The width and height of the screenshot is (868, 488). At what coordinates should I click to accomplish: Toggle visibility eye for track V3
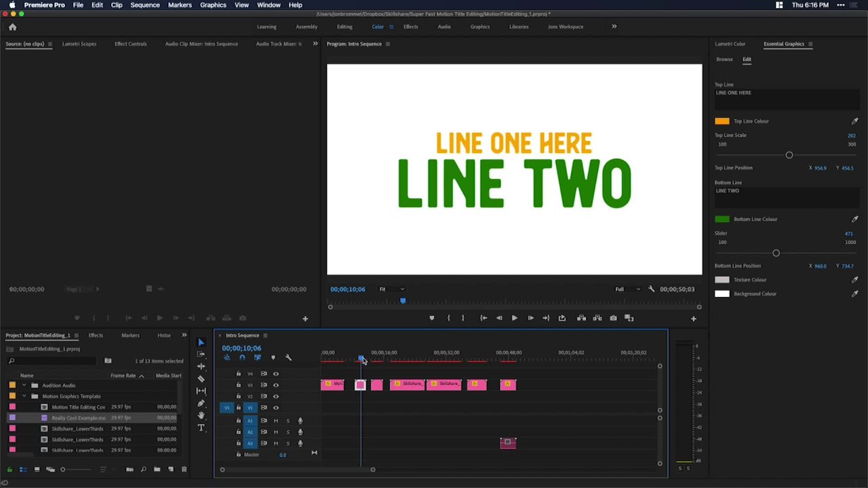275,385
